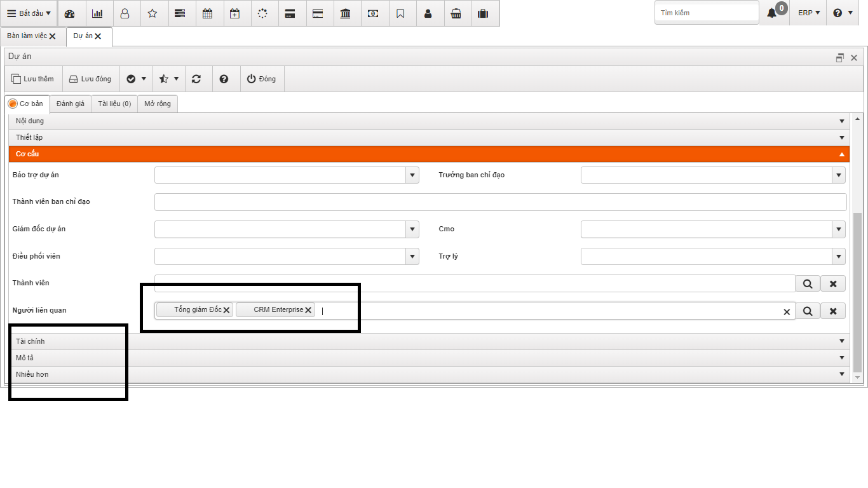Click the briefcase icon in toolbar
Viewport: 868px width, 488px height.
(x=483, y=13)
